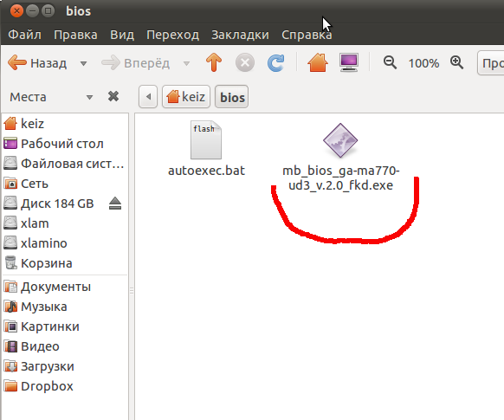This screenshot has height=420, width=504.
Task: Maximize the bios window
Action: (x=48, y=11)
